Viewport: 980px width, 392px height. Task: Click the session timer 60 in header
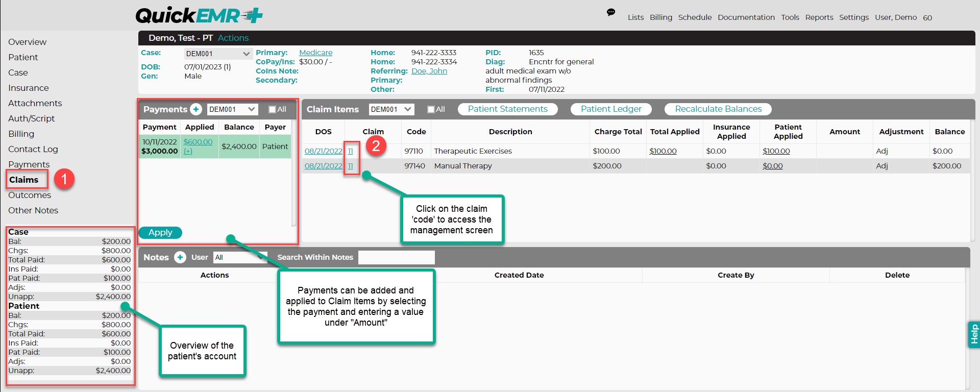click(927, 18)
